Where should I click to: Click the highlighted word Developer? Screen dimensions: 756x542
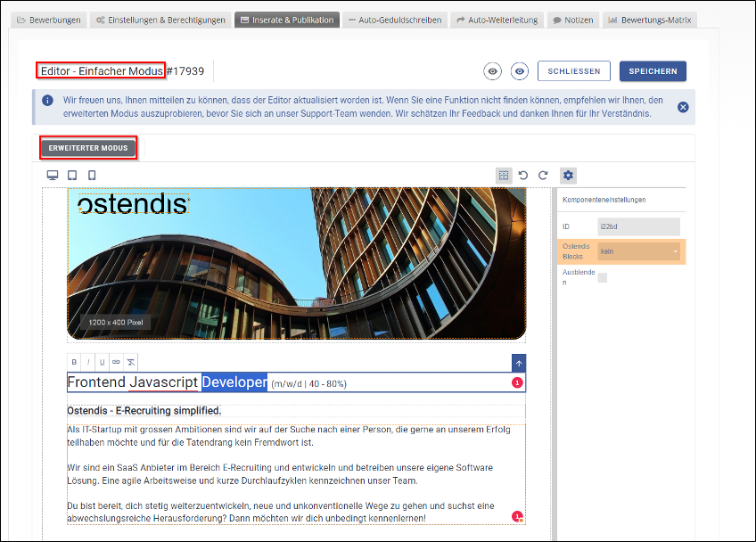pyautogui.click(x=234, y=382)
